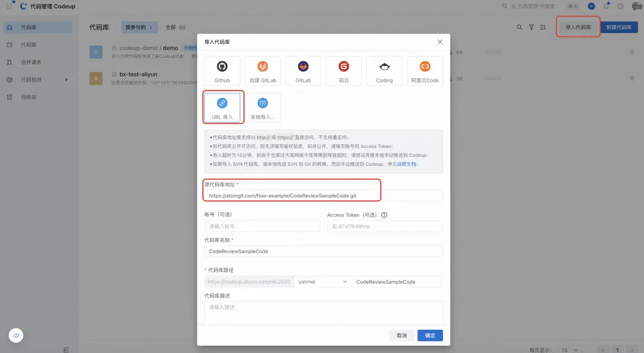Star the codeup-demo / demo repository

[x=631, y=52]
